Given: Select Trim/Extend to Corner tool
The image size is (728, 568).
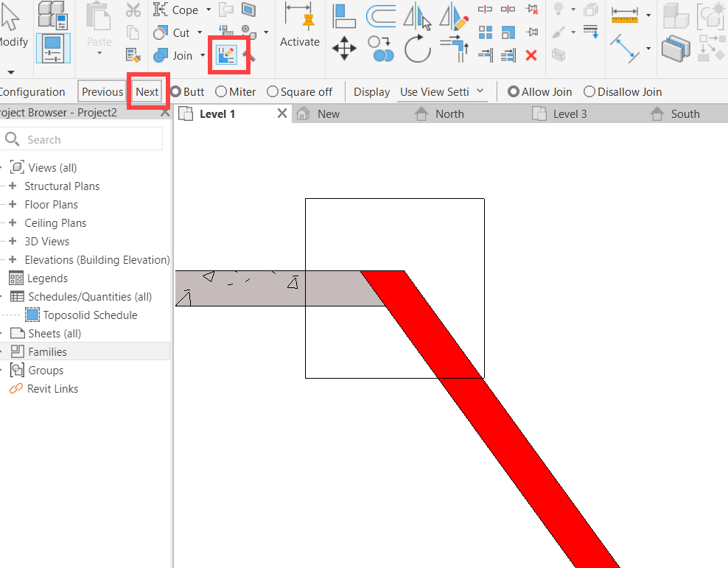Looking at the screenshot, I should pos(454,49).
